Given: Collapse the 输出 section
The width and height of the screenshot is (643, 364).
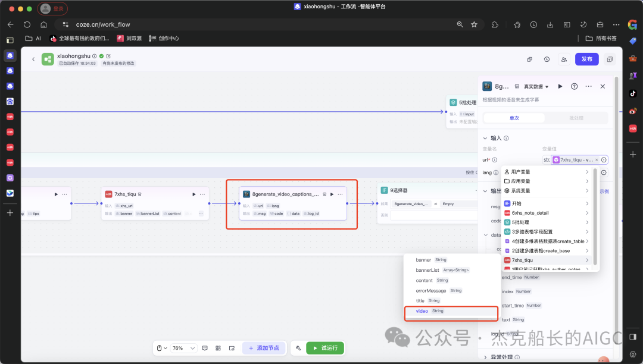Looking at the screenshot, I should 485,191.
